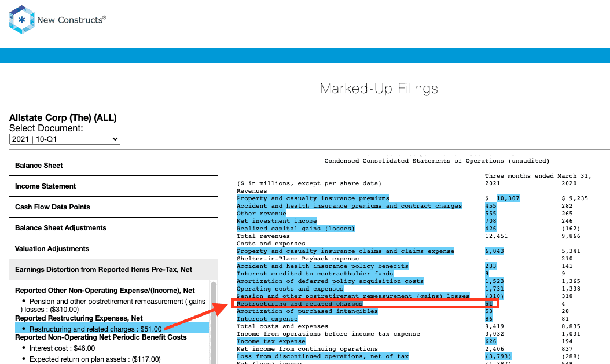610x364 pixels.
Task: Click the highlighted 1,731 operating costs value
Action: (x=494, y=289)
